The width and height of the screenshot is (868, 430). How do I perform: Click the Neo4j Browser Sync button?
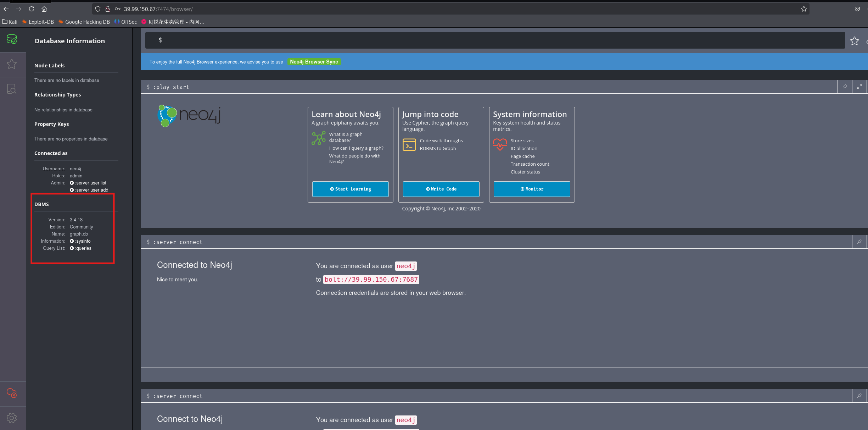click(x=314, y=62)
